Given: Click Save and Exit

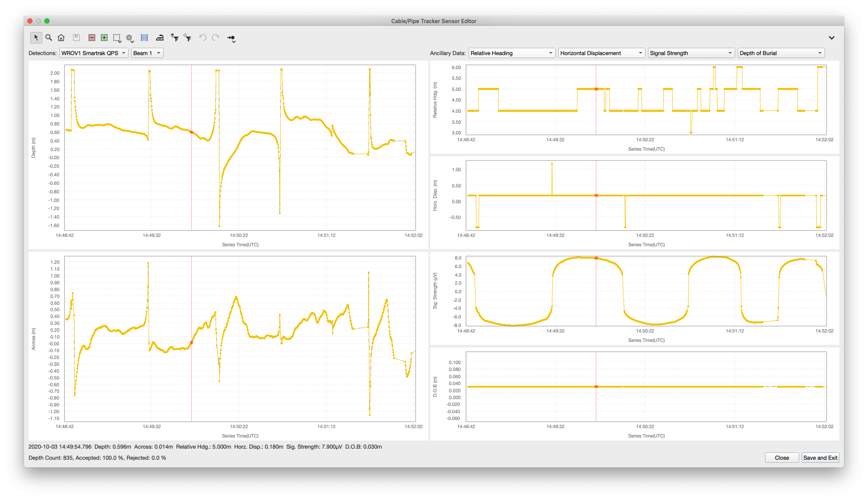Looking at the screenshot, I should click(820, 458).
